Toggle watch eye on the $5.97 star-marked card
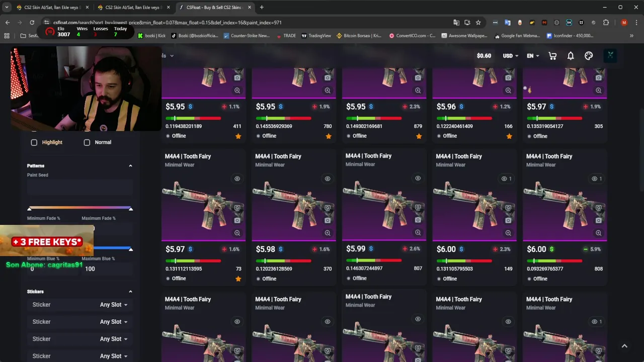The height and width of the screenshot is (362, 644). pos(237,178)
